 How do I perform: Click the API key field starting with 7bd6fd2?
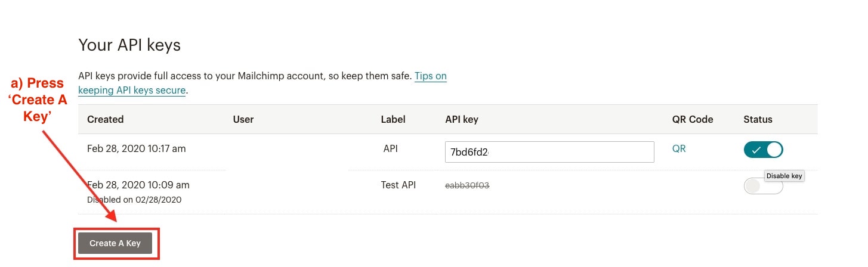[549, 152]
